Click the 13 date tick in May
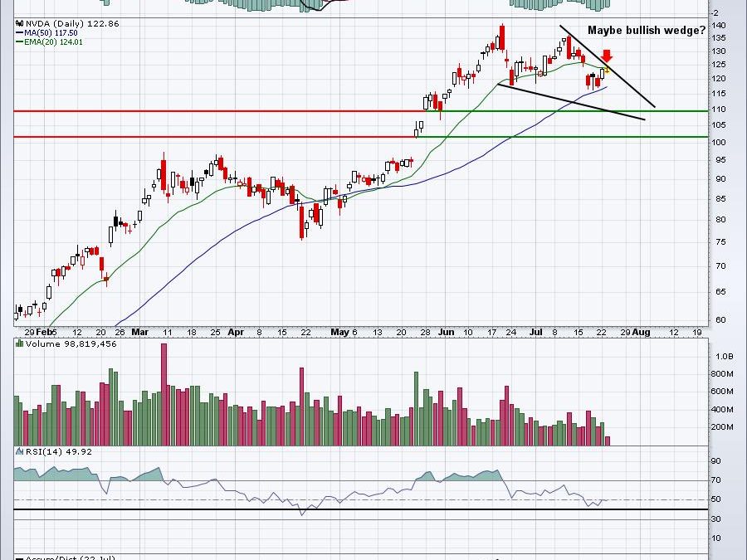 (378, 333)
